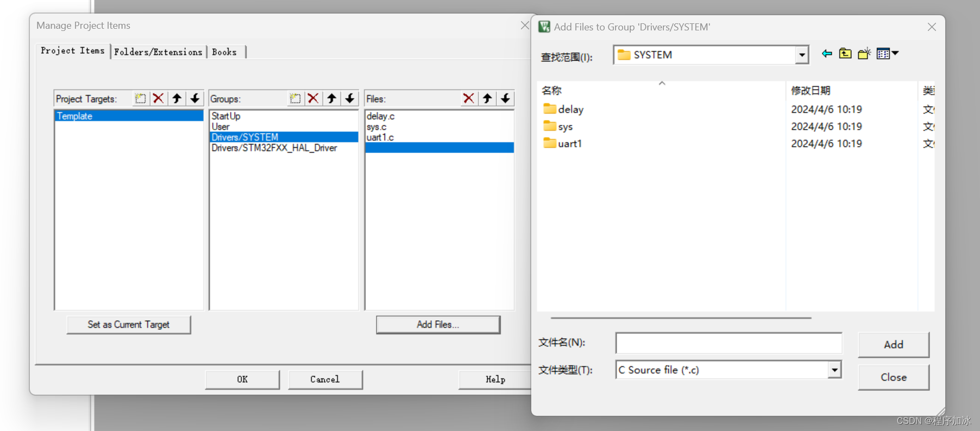980x431 pixels.
Task: Move selected group down
Action: 350,98
